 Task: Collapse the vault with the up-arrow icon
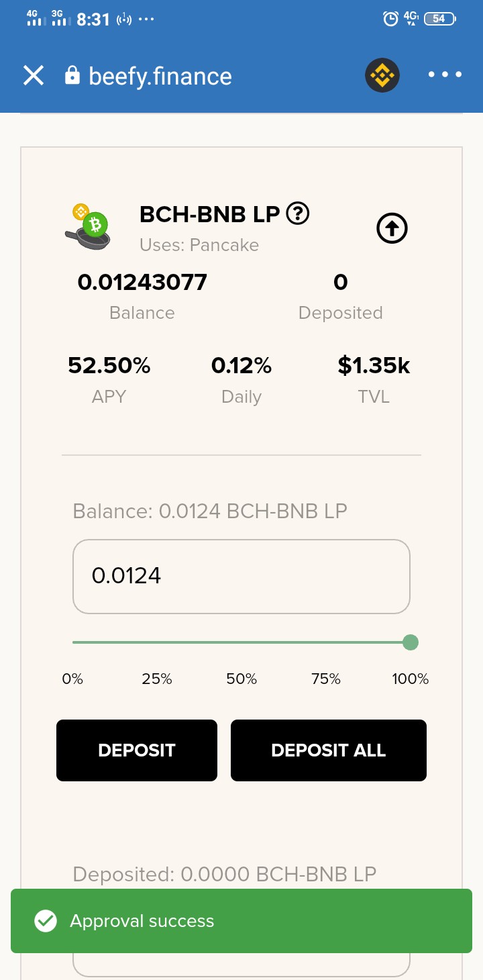pyautogui.click(x=392, y=230)
